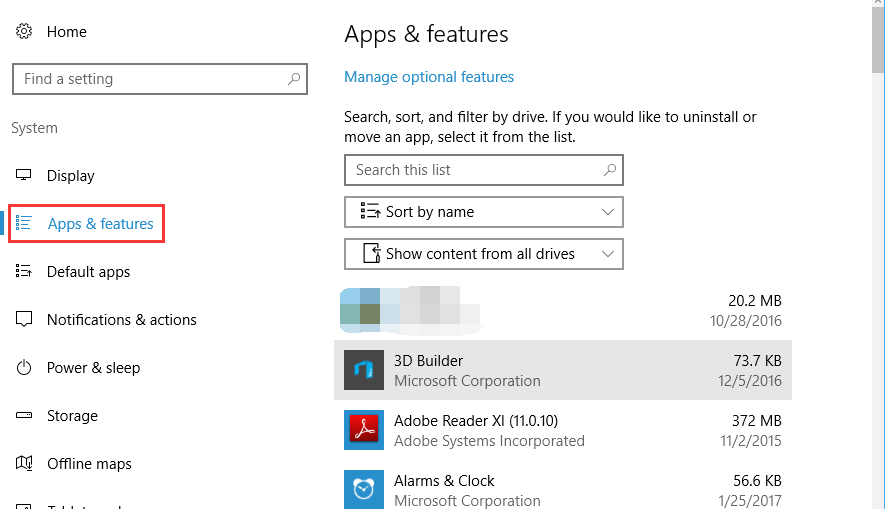
Task: Open Notifications & actions settings
Action: coord(122,320)
